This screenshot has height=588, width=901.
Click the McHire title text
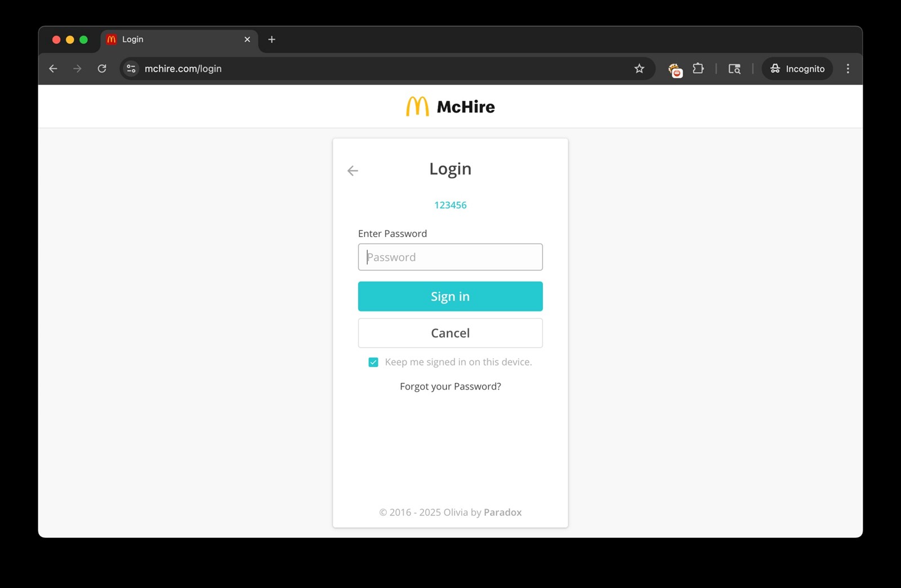point(466,107)
